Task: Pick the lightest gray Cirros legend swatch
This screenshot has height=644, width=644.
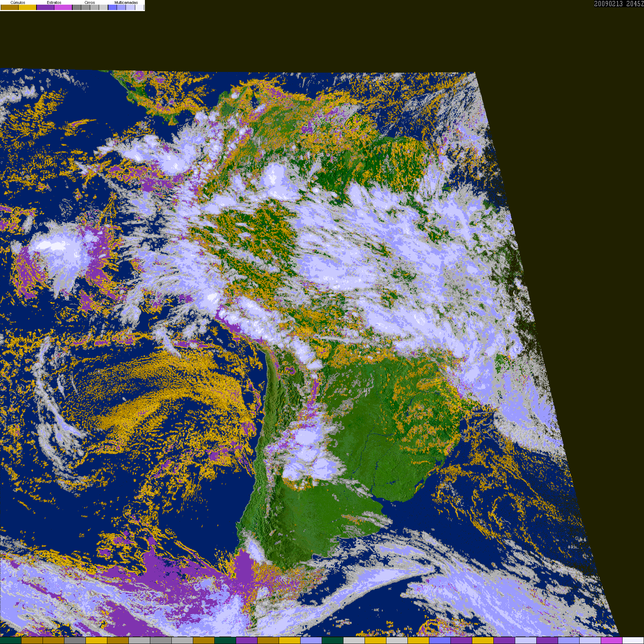Action: pyautogui.click(x=103, y=7)
